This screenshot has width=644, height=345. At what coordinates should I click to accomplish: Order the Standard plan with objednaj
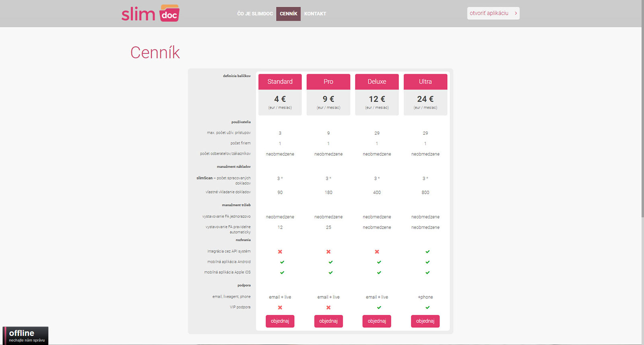(280, 321)
